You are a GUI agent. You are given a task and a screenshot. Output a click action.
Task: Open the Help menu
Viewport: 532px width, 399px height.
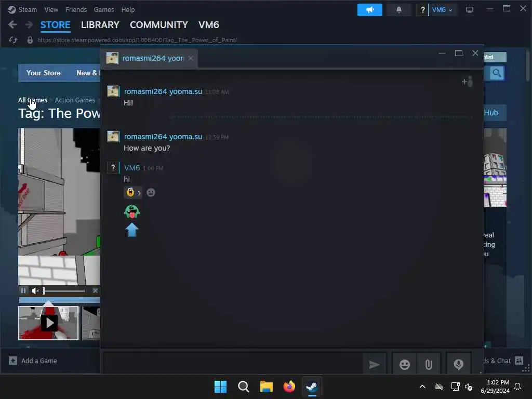pos(128,9)
